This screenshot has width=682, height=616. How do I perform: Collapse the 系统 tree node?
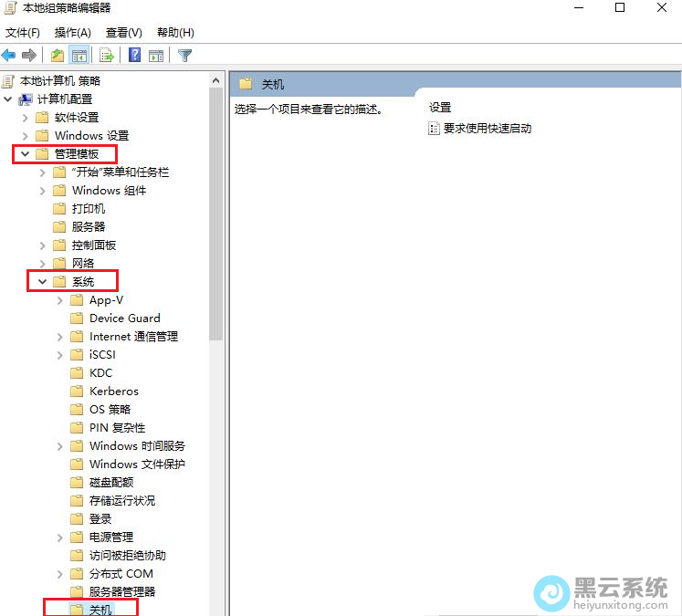[43, 281]
